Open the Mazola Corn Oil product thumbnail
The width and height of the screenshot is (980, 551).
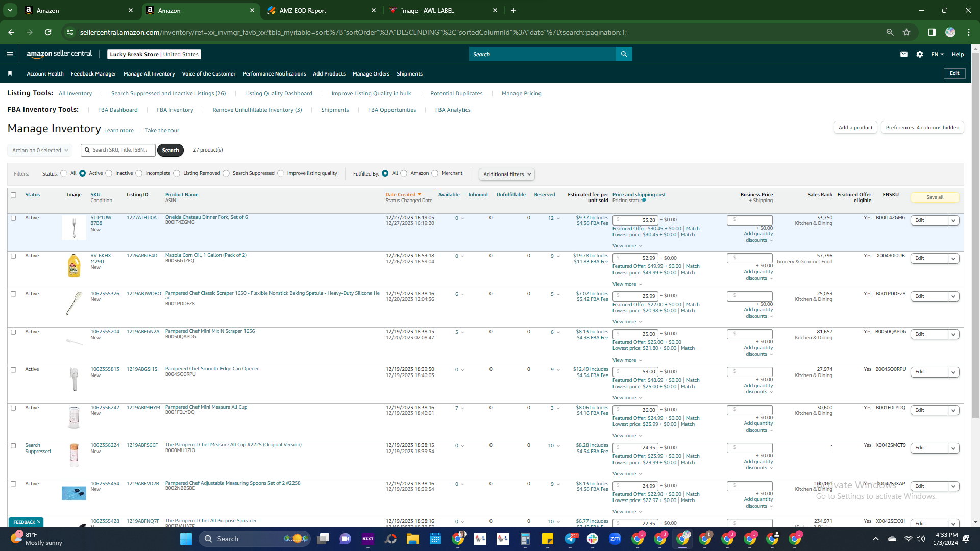pyautogui.click(x=74, y=266)
